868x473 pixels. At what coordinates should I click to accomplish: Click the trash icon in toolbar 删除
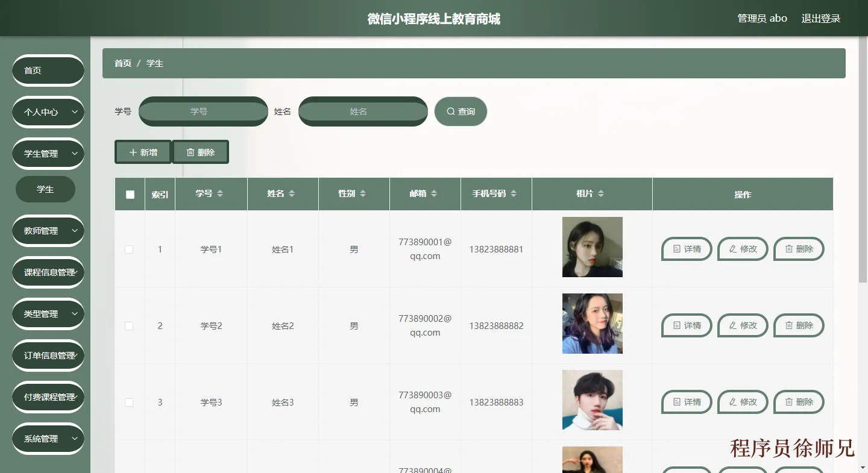click(190, 152)
